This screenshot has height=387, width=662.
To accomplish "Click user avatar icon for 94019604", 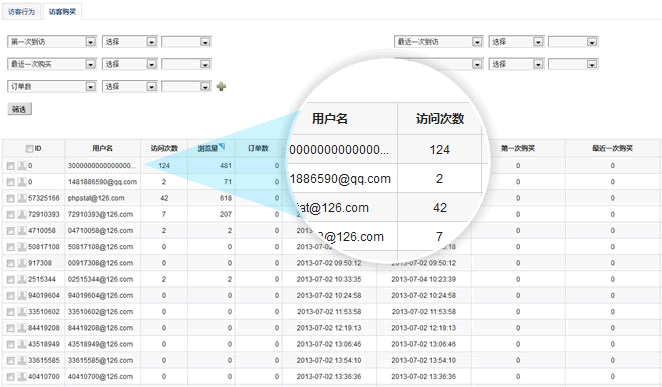I will coord(22,295).
